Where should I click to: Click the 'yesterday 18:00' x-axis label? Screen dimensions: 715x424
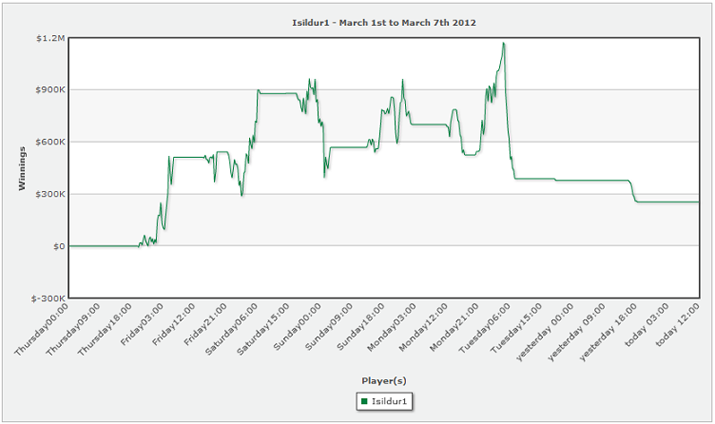click(x=608, y=332)
